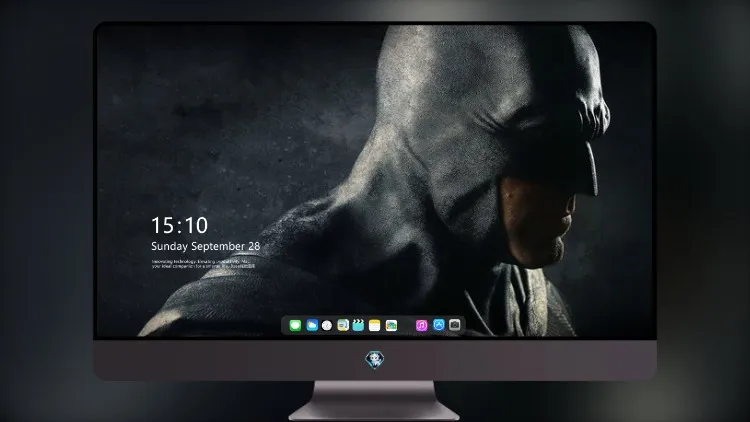This screenshot has width=750, height=422.
Task: Launch the Clock app from the dock
Action: tap(327, 325)
